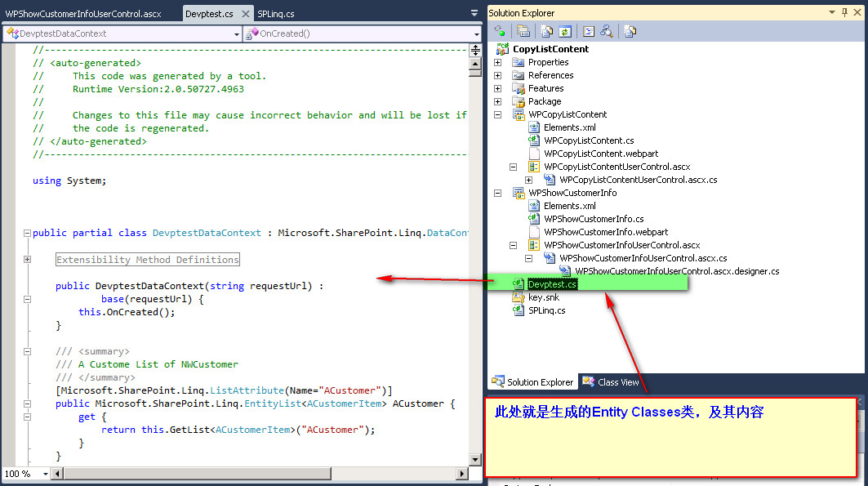
Task: Click the horizontal scrollbar thumb in editor
Action: click(x=197, y=473)
